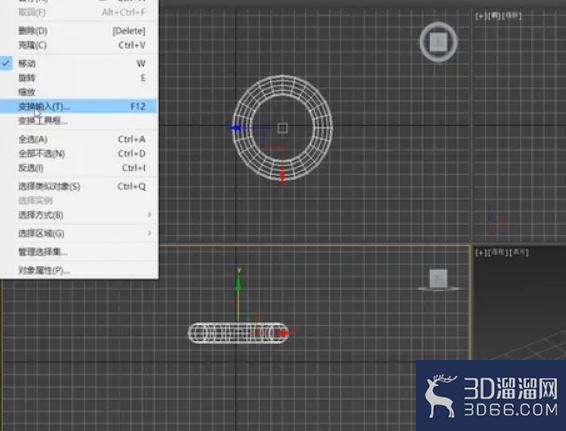Toggle the checked 移动 menu item
This screenshot has width=566, height=431.
(x=78, y=64)
